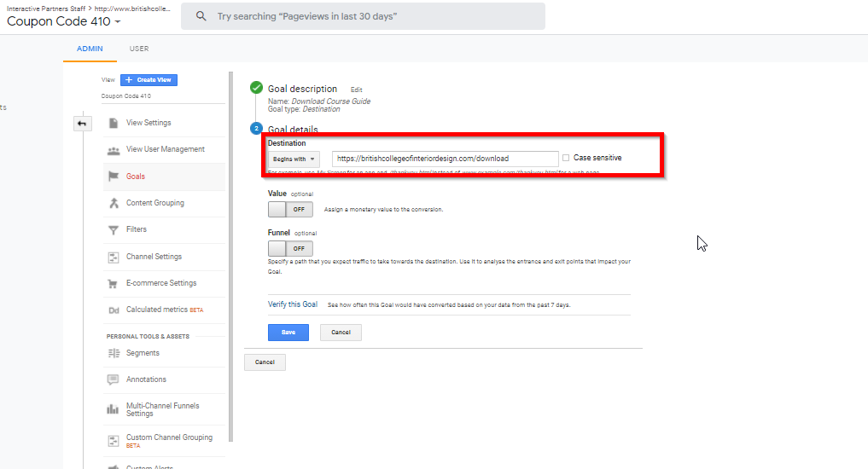Screen dimensions: 868x469
Task: Open View User Management
Action: 165,149
